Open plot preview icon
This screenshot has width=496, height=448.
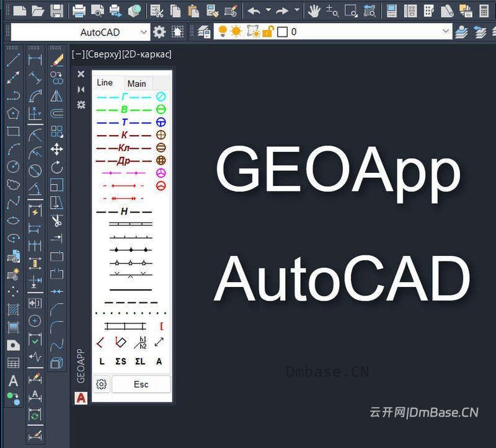click(97, 11)
